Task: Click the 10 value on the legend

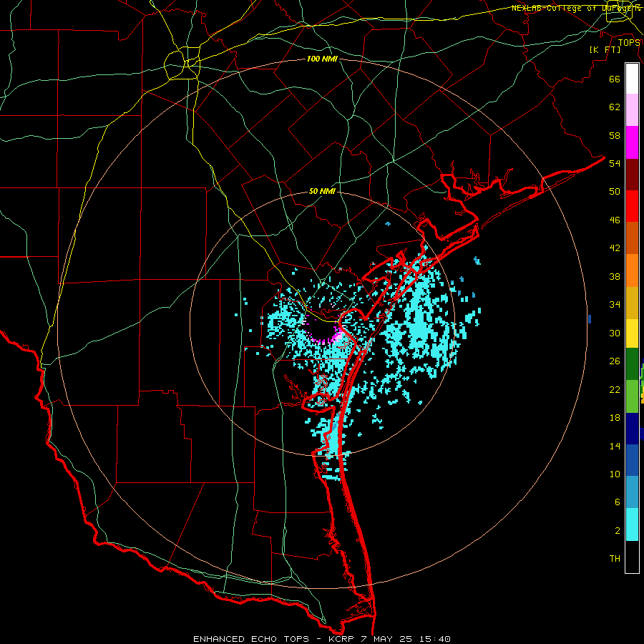Action: pos(615,474)
